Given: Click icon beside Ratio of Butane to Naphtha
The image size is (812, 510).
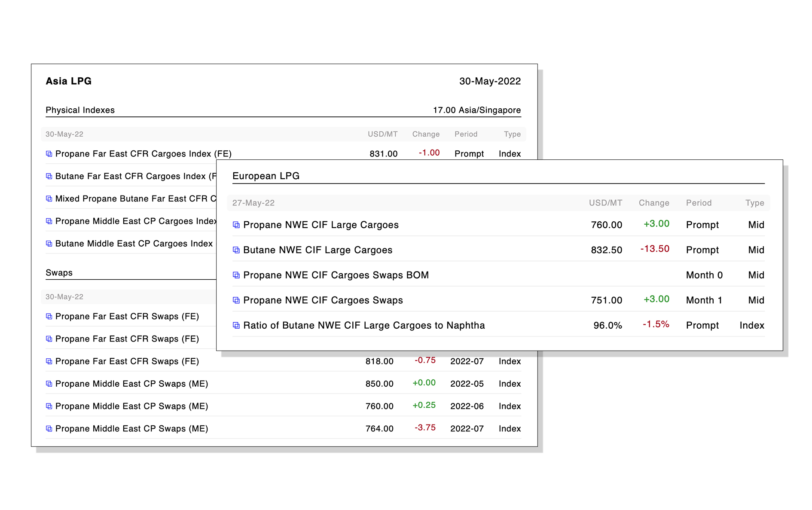Looking at the screenshot, I should [236, 325].
